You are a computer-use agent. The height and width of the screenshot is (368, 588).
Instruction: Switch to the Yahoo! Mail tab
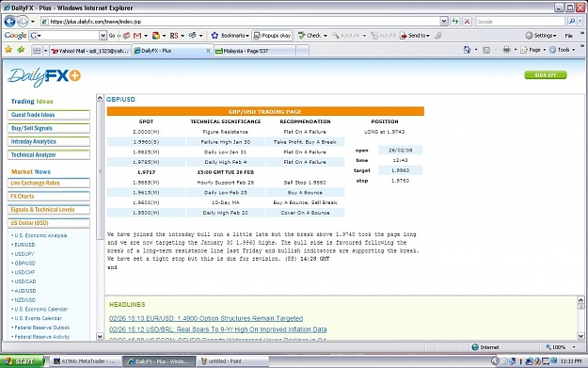click(x=90, y=51)
